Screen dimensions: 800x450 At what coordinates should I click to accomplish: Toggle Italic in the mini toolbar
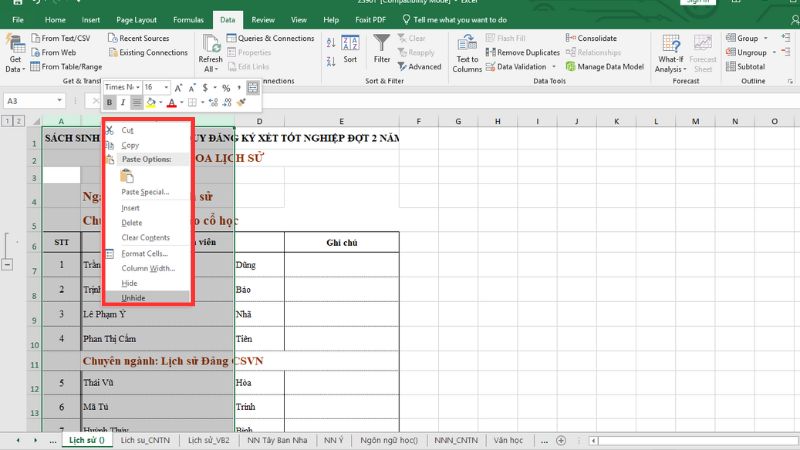click(123, 102)
